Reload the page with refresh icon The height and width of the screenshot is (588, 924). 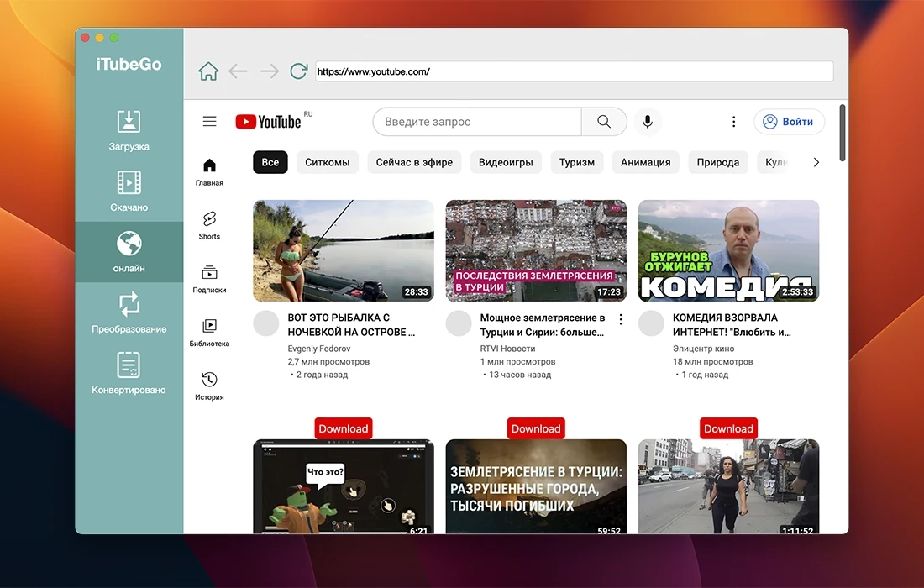[x=298, y=71]
